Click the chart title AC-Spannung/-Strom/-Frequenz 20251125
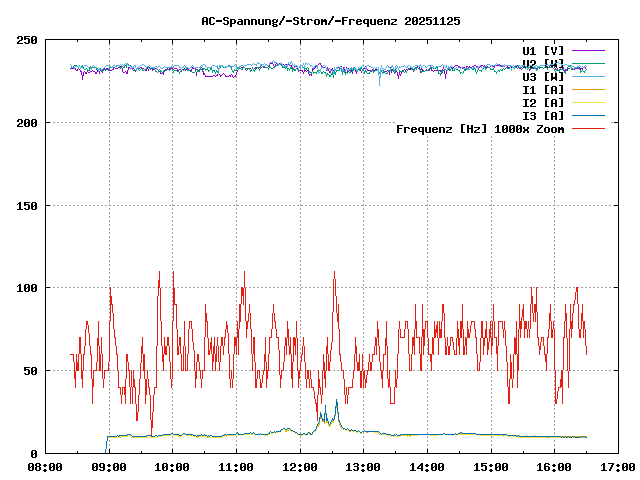Image resolution: width=640 pixels, height=480 pixels. (x=317, y=20)
